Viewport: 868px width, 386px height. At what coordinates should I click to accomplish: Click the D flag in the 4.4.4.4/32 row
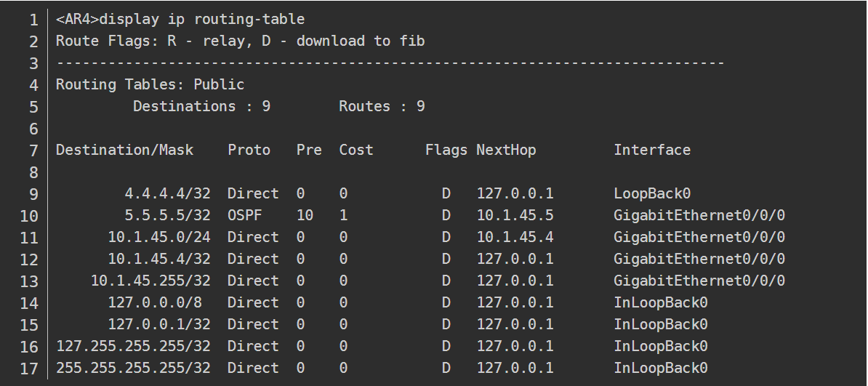tap(446, 194)
